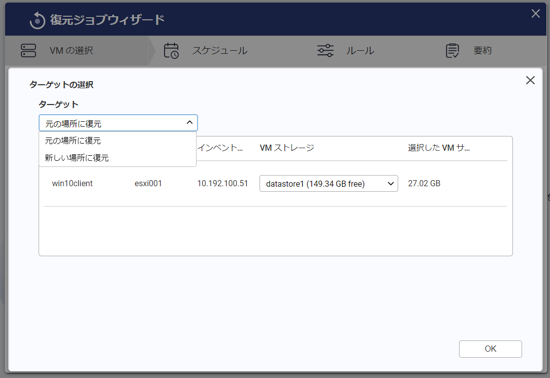Click the VM ストレージ column header
The image size is (550, 378).
pos(287,148)
